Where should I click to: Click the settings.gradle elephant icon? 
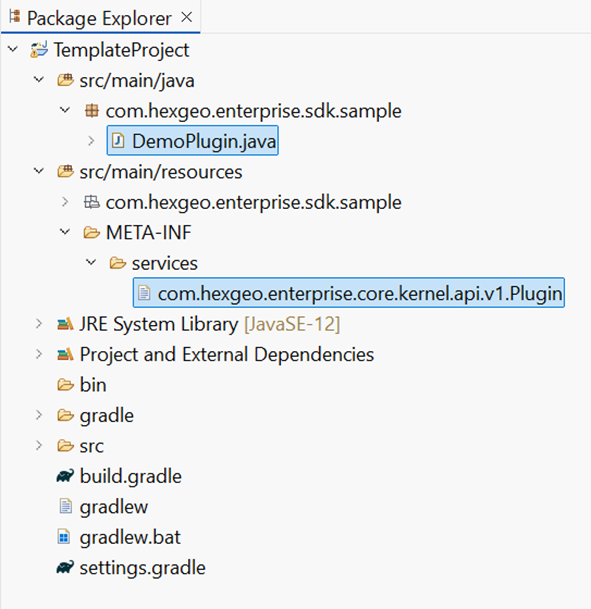tap(65, 568)
